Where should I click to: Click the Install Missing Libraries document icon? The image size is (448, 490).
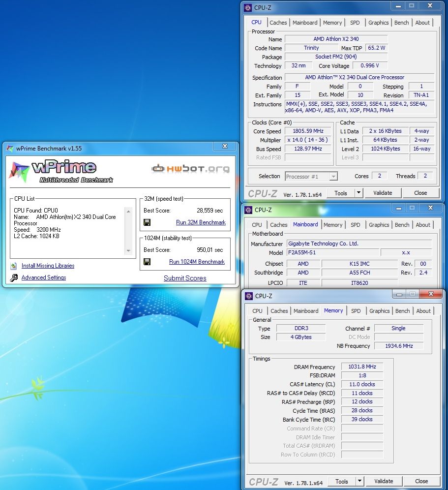(x=13, y=266)
